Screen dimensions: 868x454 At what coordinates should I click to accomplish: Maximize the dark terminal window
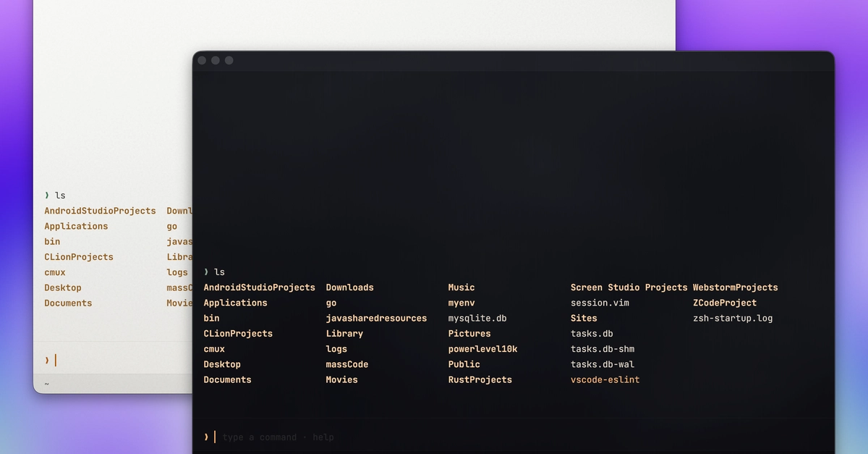[229, 60]
